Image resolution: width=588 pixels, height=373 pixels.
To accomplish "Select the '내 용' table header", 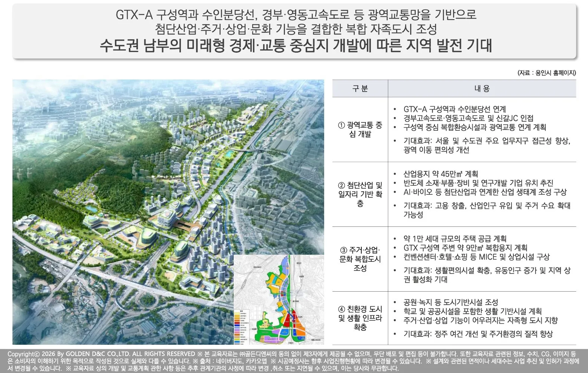I will (x=482, y=89).
